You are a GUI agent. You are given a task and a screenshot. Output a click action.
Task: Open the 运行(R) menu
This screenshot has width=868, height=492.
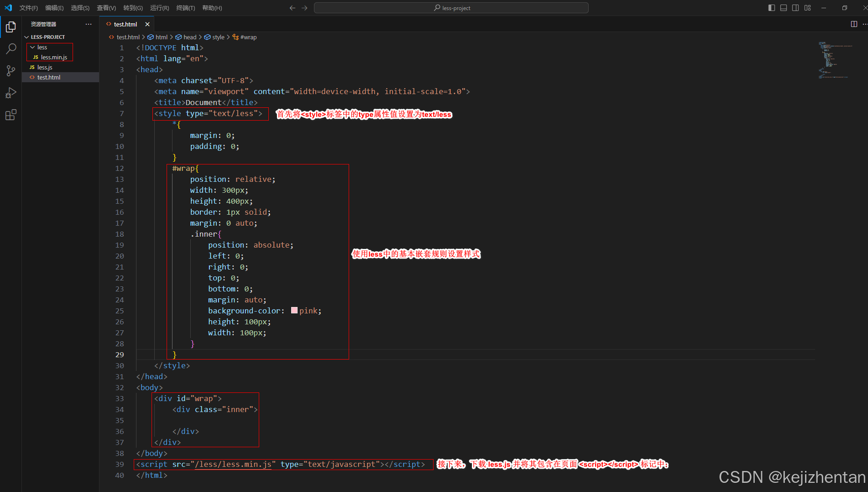click(x=160, y=8)
